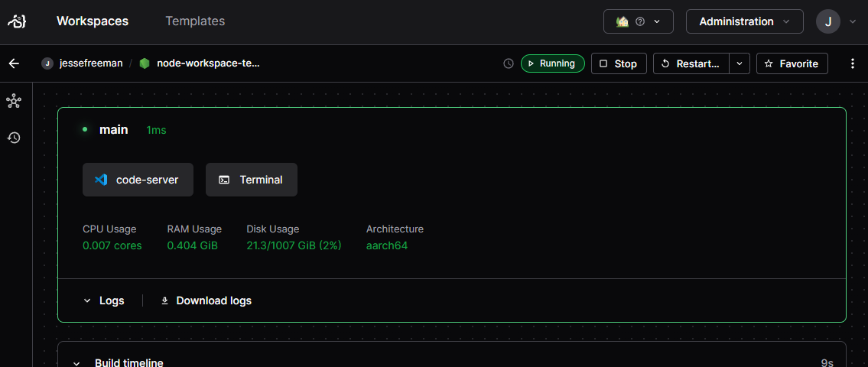The height and width of the screenshot is (367, 868).
Task: Click the aarch64 architecture value
Action: pos(387,245)
